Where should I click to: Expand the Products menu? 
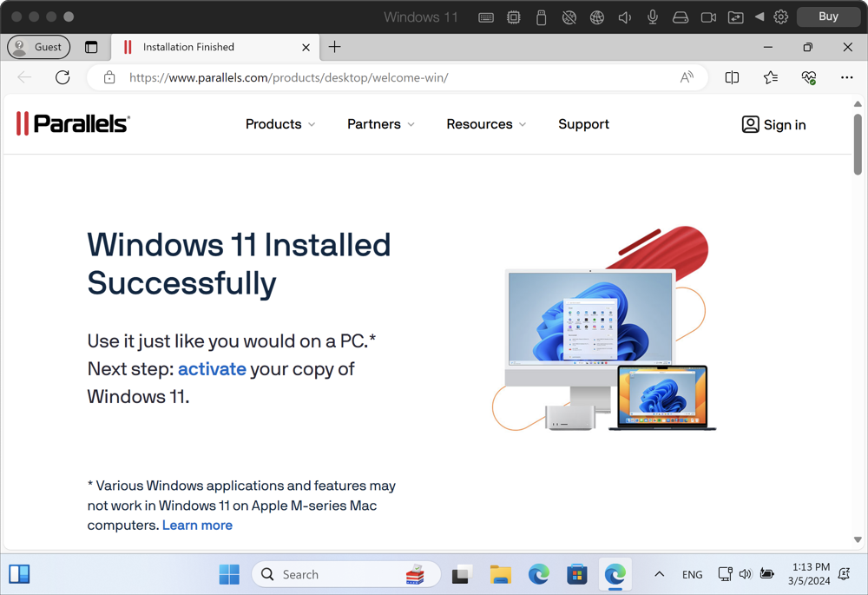(280, 124)
